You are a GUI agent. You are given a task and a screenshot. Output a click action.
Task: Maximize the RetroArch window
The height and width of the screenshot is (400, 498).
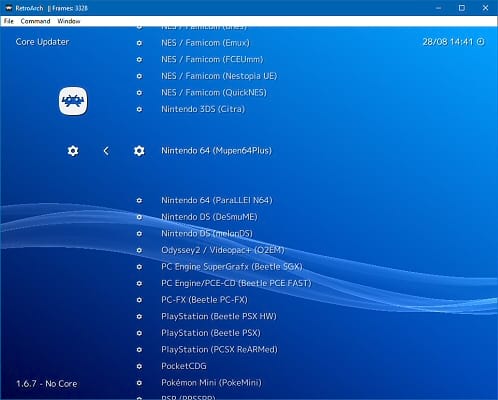(x=462, y=8)
